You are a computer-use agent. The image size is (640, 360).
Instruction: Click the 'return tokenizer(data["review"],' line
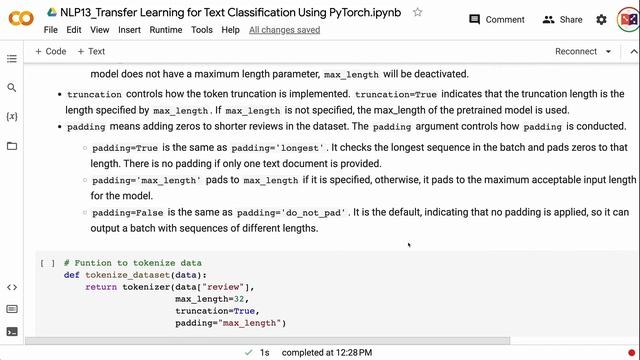tap(169, 287)
